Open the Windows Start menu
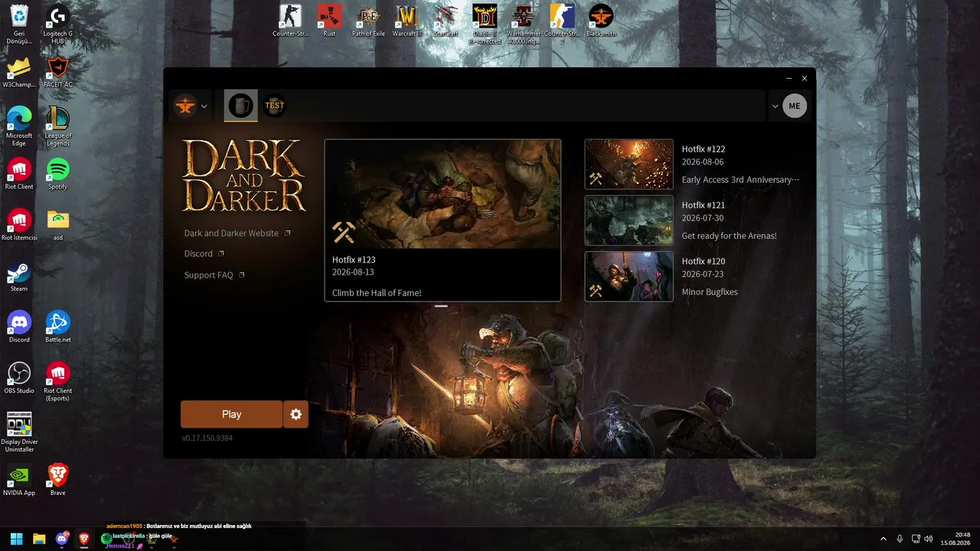This screenshot has height=551, width=980. [x=17, y=539]
